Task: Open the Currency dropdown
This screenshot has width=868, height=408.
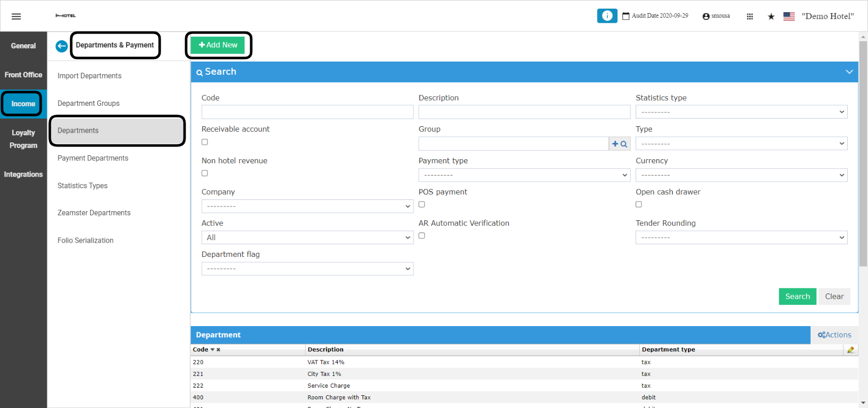Action: coord(741,175)
